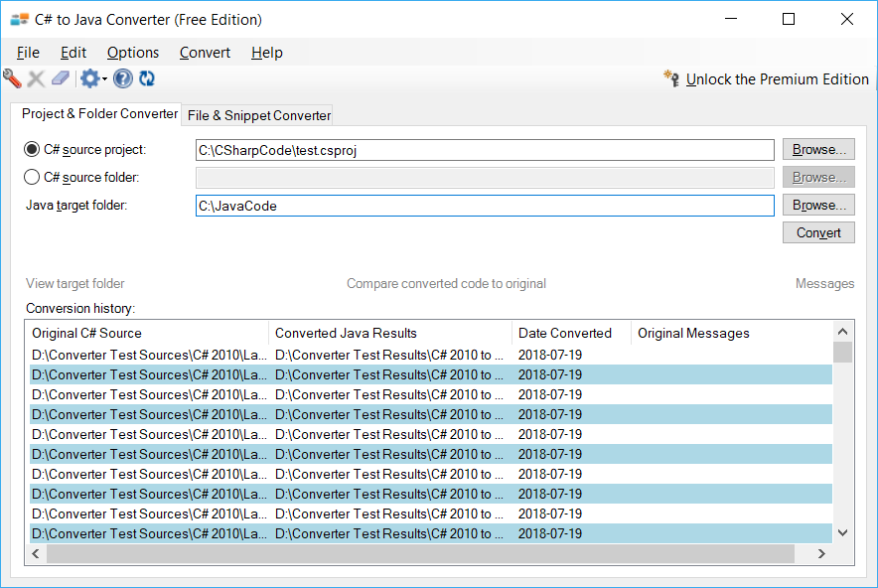
Task: Click the Messages link
Action: [x=824, y=283]
